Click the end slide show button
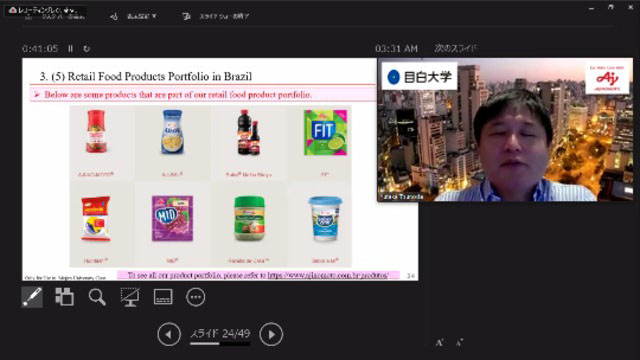 point(216,16)
